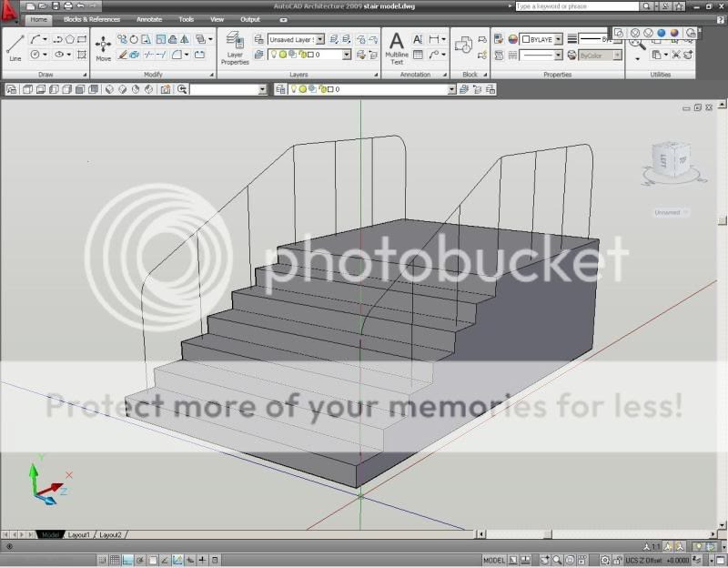The image size is (728, 568).
Task: Click the Save icon in quick access toolbar
Action: tap(56, 6)
